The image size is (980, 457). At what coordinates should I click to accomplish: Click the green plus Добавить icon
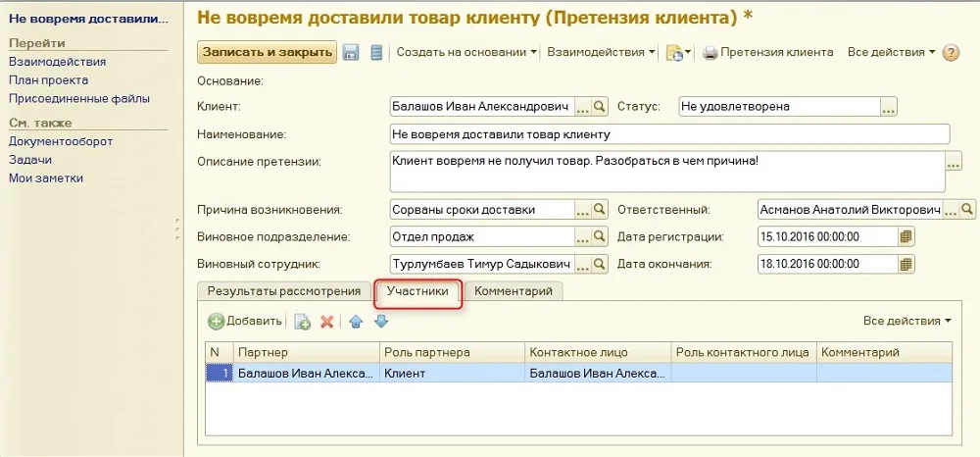tap(216, 322)
